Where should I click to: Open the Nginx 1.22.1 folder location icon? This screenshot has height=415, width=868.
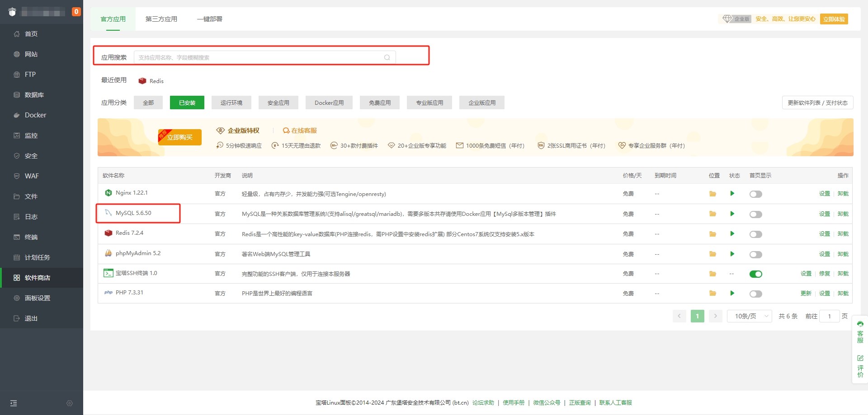point(712,194)
